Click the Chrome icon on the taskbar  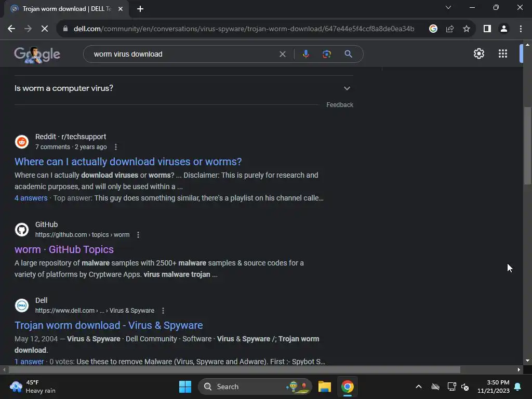(347, 387)
